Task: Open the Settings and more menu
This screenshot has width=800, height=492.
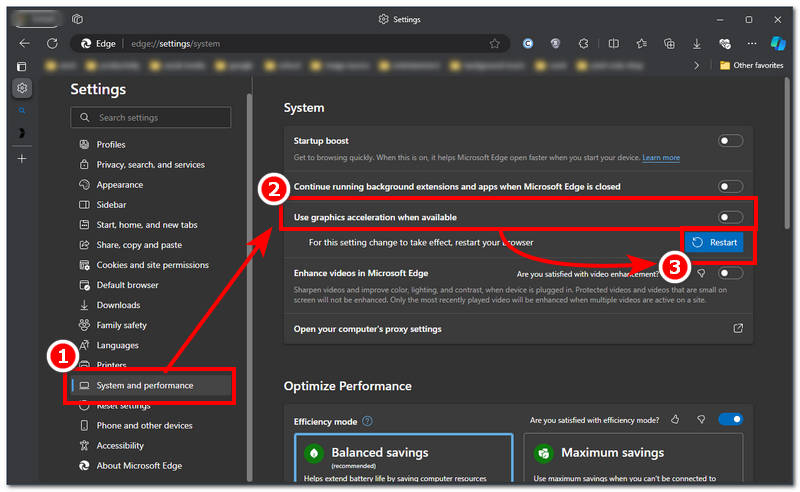Action: [x=752, y=44]
